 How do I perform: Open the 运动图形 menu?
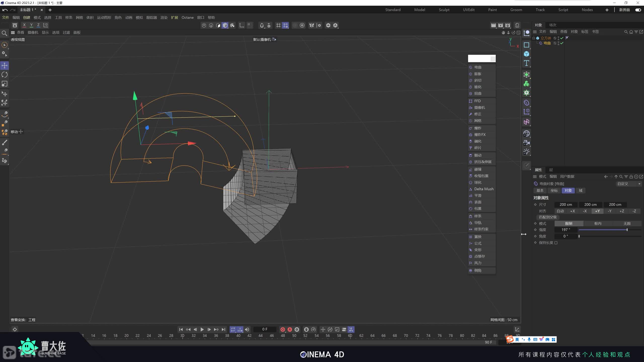[104, 17]
